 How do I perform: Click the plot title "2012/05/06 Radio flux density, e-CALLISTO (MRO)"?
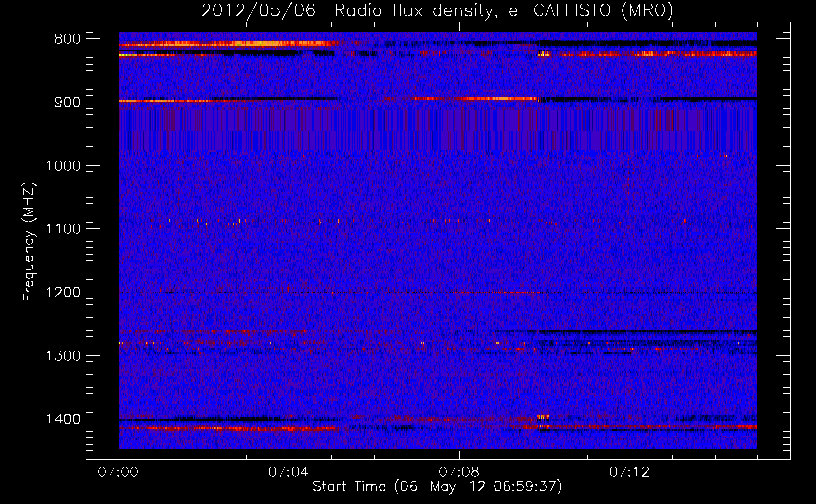[437, 10]
